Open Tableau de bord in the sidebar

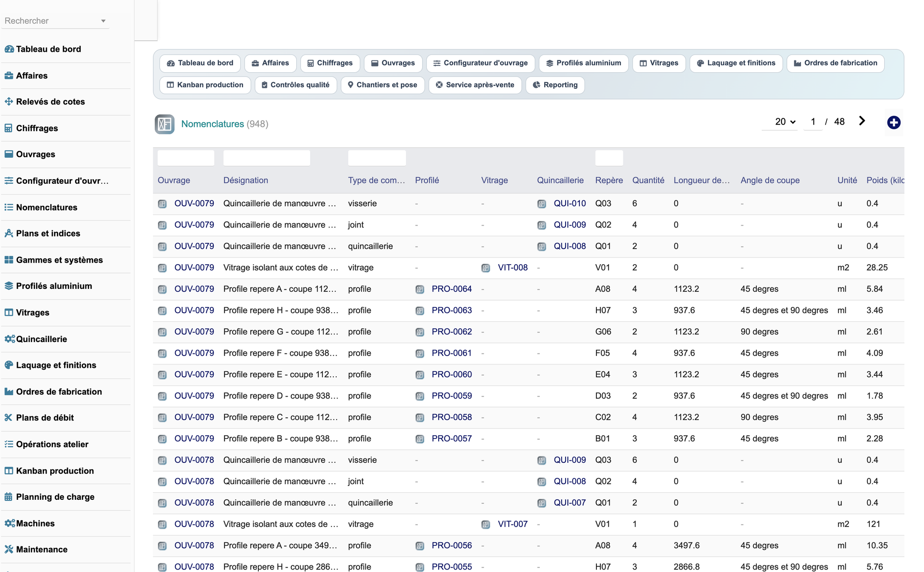48,49
